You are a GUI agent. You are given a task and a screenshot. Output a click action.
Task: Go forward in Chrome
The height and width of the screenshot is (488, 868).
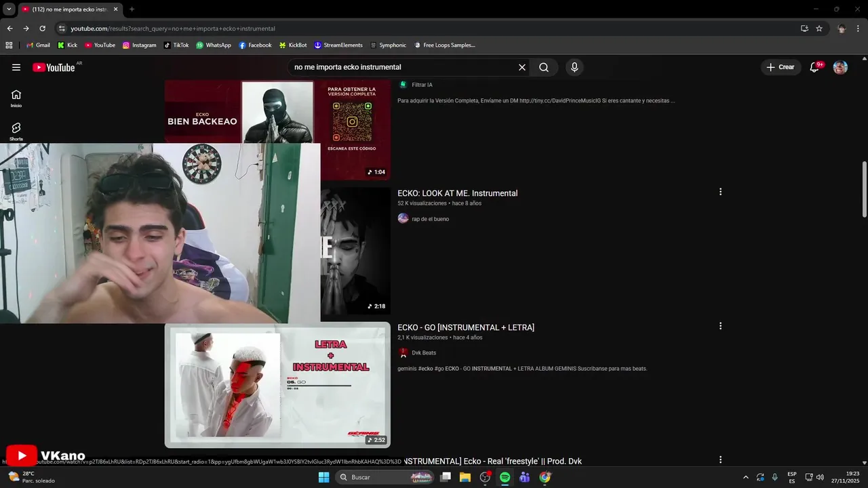(x=26, y=28)
